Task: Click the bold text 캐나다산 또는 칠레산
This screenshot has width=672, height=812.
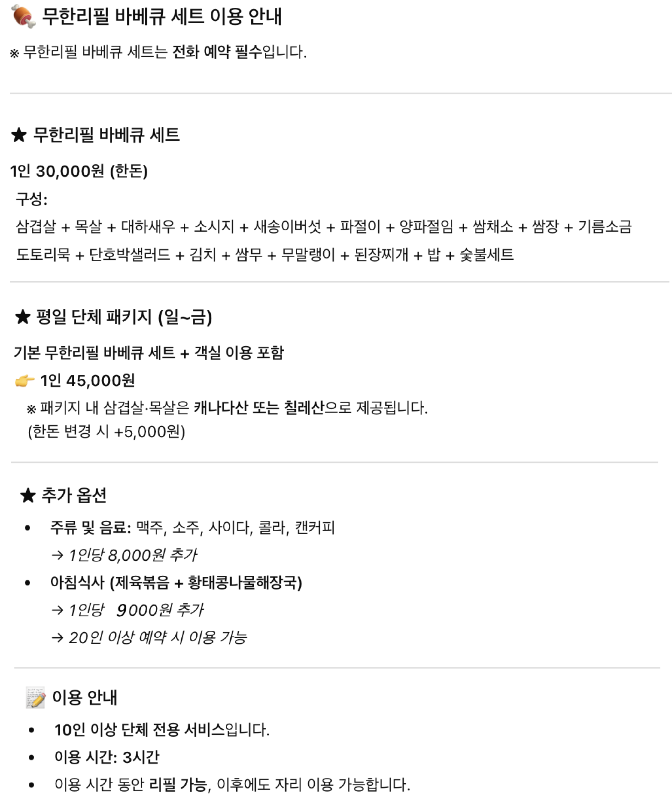Action: pos(259,407)
